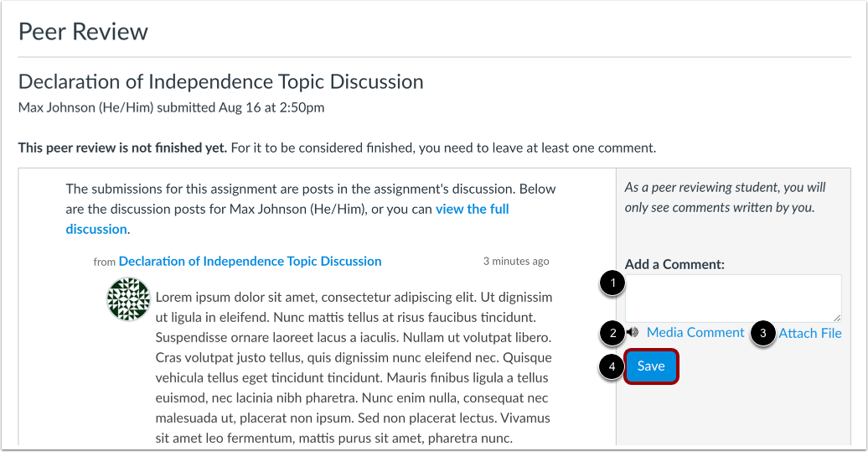Click the numbered callout badge 3

(762, 333)
